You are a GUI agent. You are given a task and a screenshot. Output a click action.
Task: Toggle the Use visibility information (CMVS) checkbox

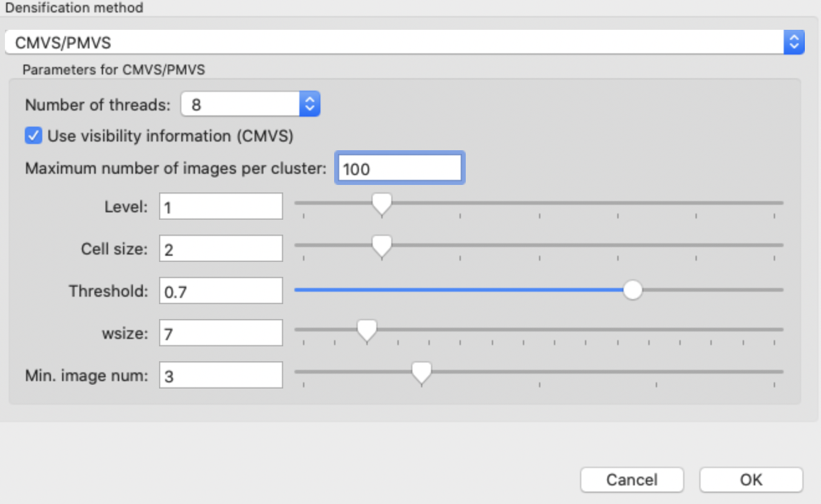[33, 136]
